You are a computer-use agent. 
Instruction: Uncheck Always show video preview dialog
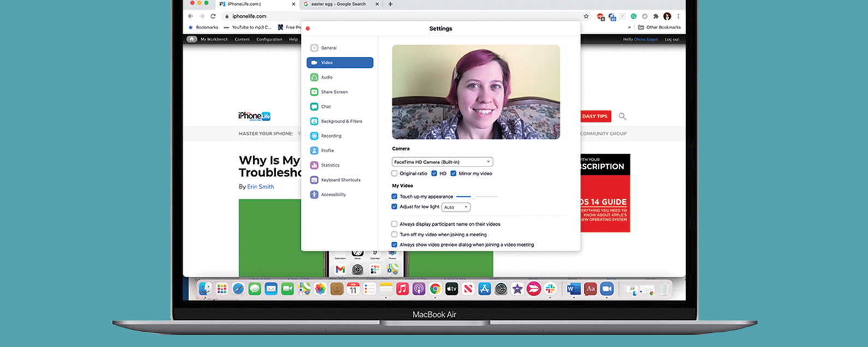(x=394, y=245)
